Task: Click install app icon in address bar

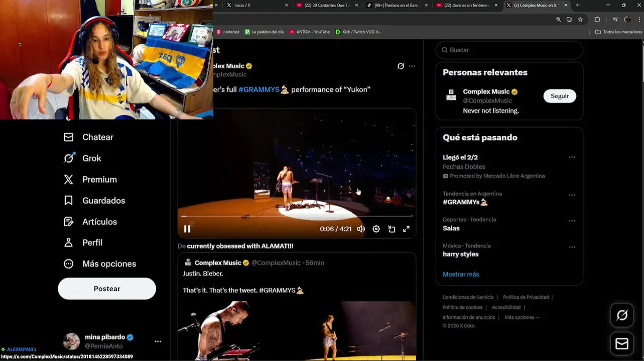Action: pyautogui.click(x=569, y=20)
